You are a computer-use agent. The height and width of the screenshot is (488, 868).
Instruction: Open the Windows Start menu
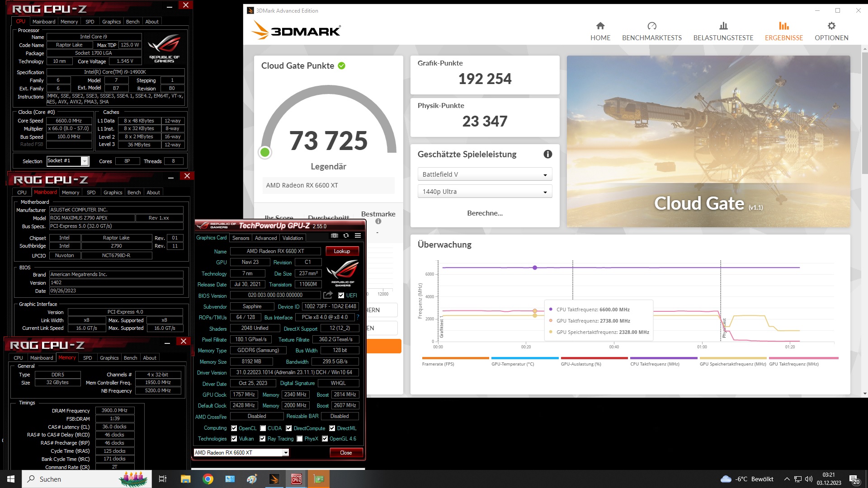click(11, 479)
